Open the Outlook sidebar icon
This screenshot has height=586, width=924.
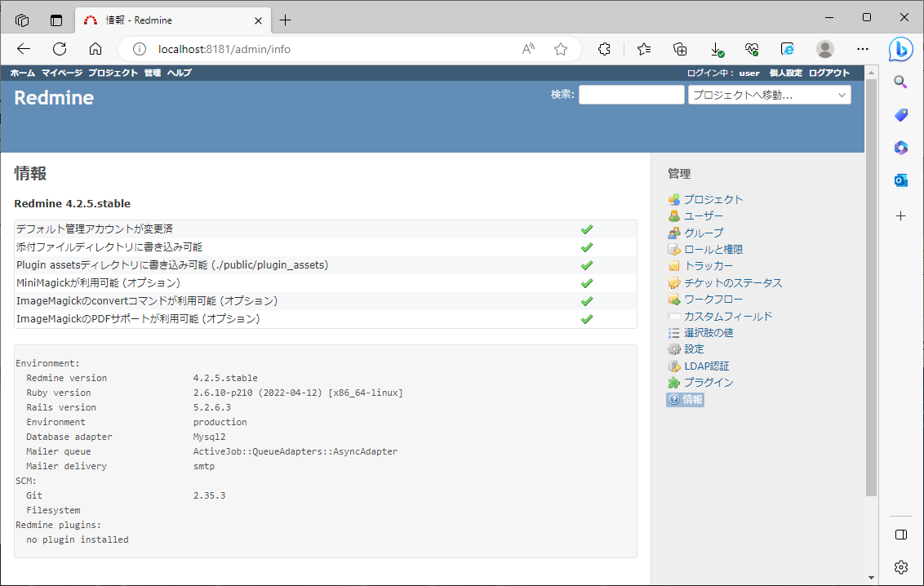click(x=900, y=180)
